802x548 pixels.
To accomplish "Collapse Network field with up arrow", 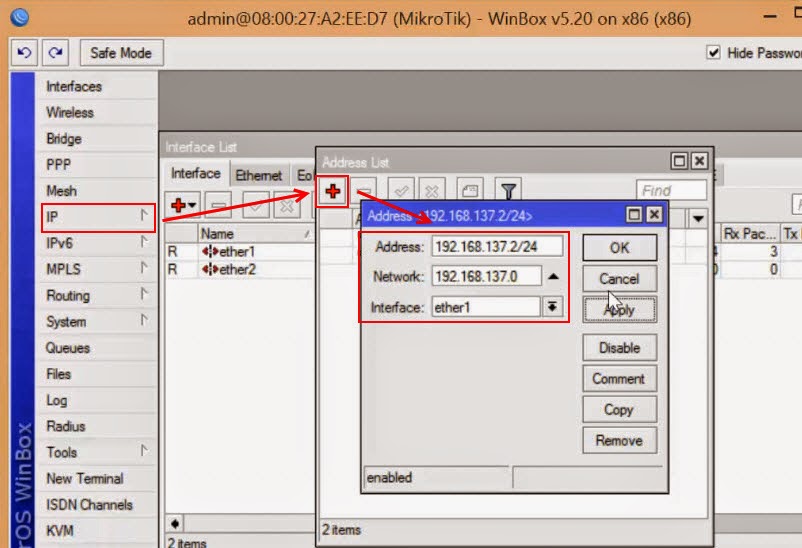I will [x=553, y=276].
